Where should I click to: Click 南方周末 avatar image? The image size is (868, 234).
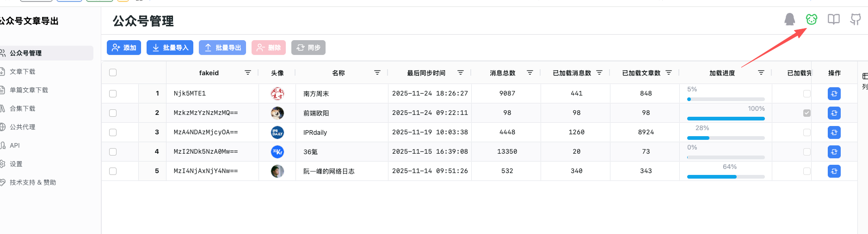tap(277, 94)
